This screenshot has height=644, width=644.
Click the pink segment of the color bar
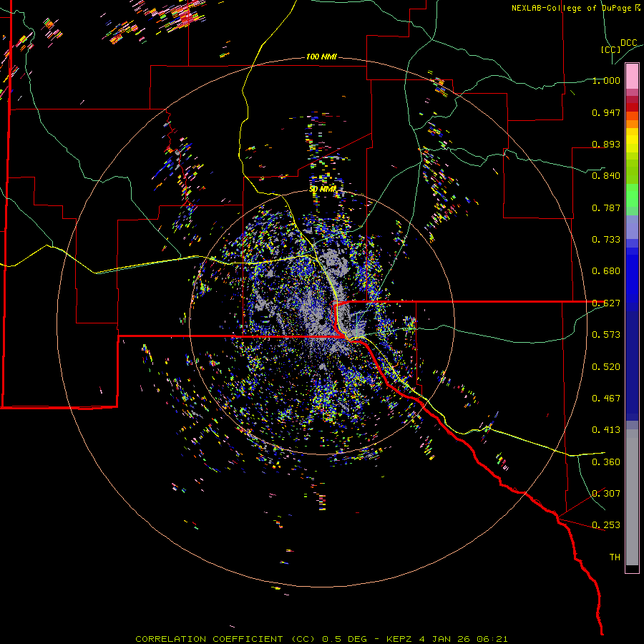pos(632,77)
